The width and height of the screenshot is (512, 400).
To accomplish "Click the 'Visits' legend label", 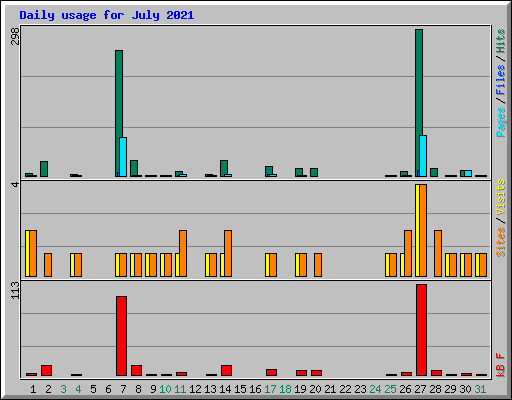I will [x=500, y=198].
